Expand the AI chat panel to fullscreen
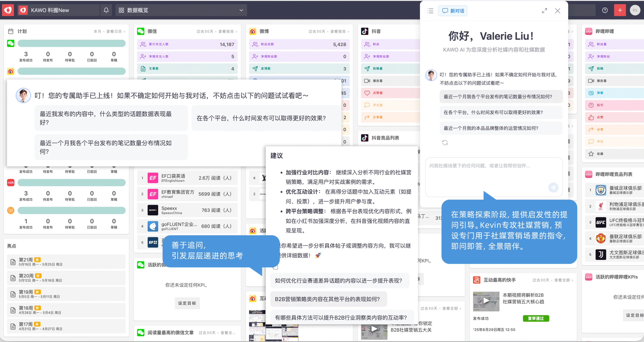This screenshot has width=644, height=342. coord(544,11)
